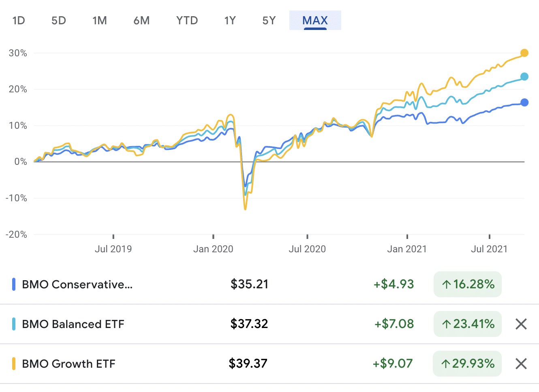
Task: Click the green up arrow beside 23.41%
Action: click(x=446, y=324)
